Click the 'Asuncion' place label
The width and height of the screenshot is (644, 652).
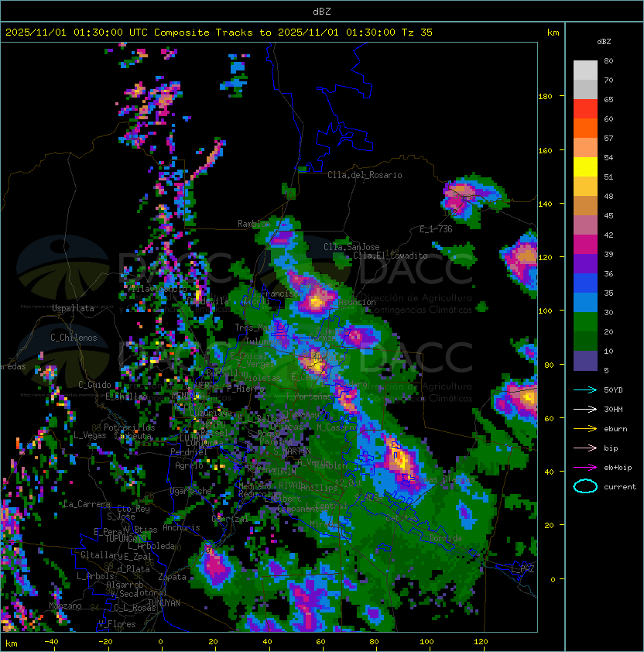[x=357, y=302]
